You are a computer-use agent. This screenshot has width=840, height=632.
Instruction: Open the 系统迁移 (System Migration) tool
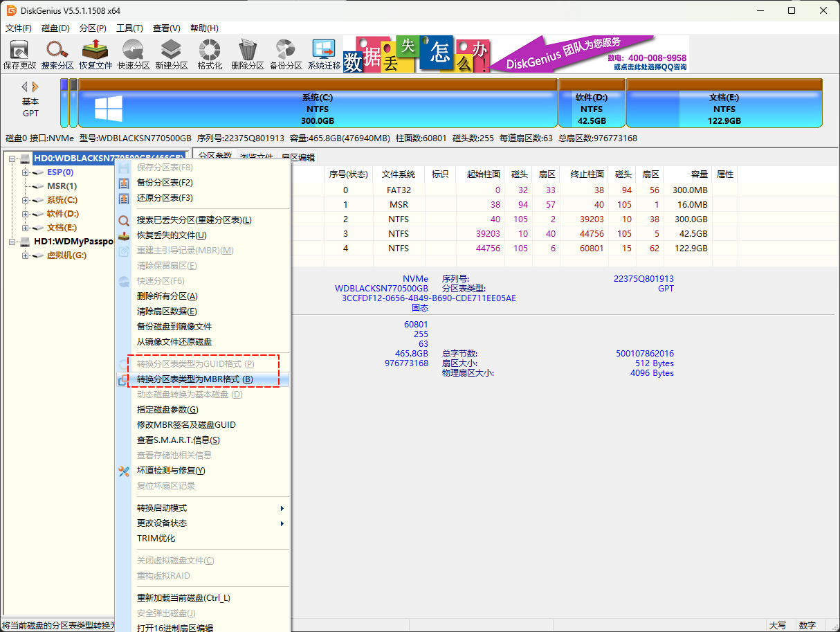[324, 54]
